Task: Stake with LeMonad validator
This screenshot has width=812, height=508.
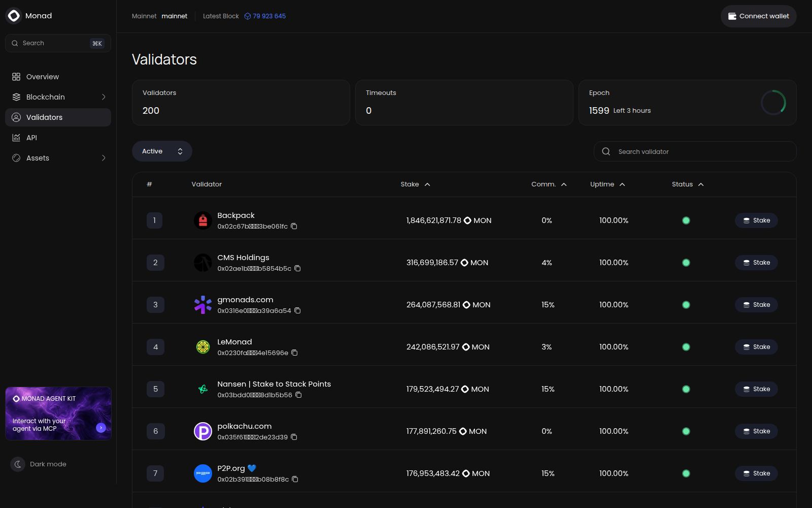Action: (756, 347)
